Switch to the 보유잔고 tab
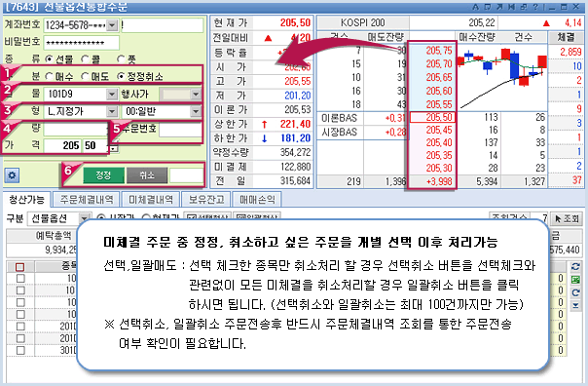The image size is (588, 386). pos(205,200)
